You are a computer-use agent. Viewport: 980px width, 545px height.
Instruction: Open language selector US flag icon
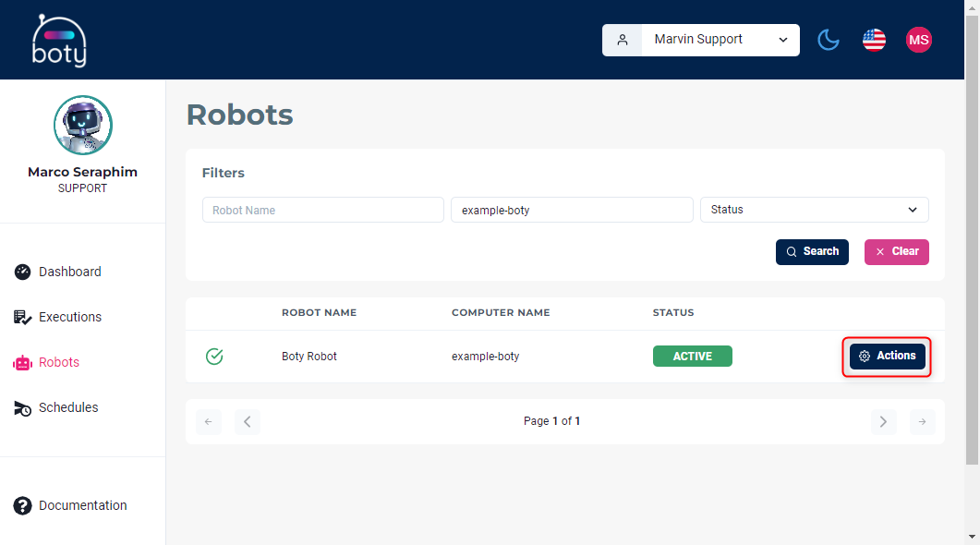(874, 40)
